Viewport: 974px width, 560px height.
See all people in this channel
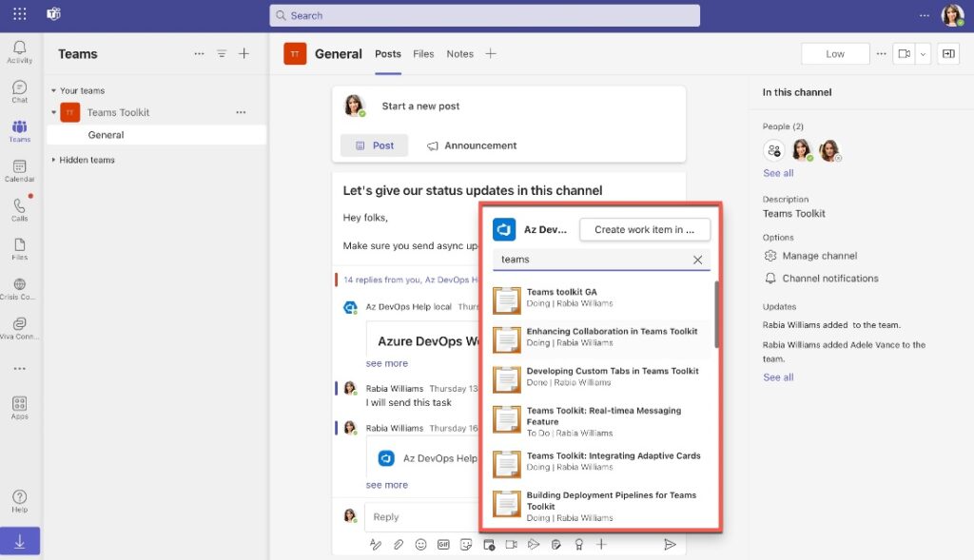pyautogui.click(x=778, y=172)
